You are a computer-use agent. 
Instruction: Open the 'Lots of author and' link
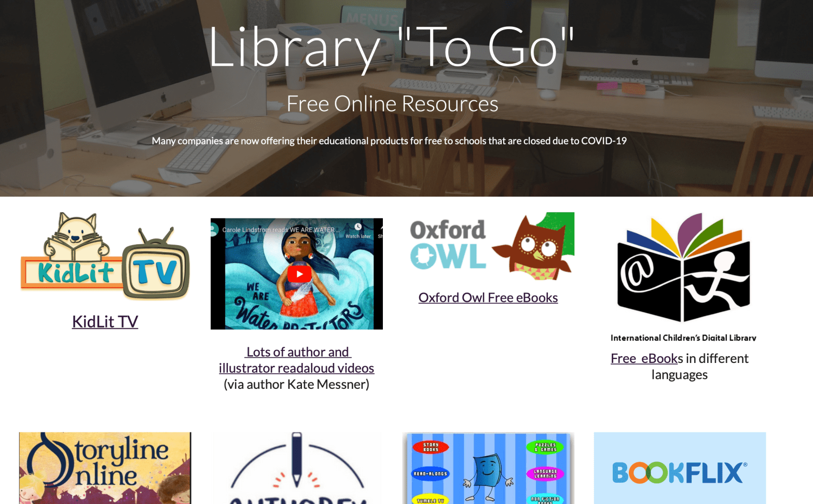click(298, 352)
